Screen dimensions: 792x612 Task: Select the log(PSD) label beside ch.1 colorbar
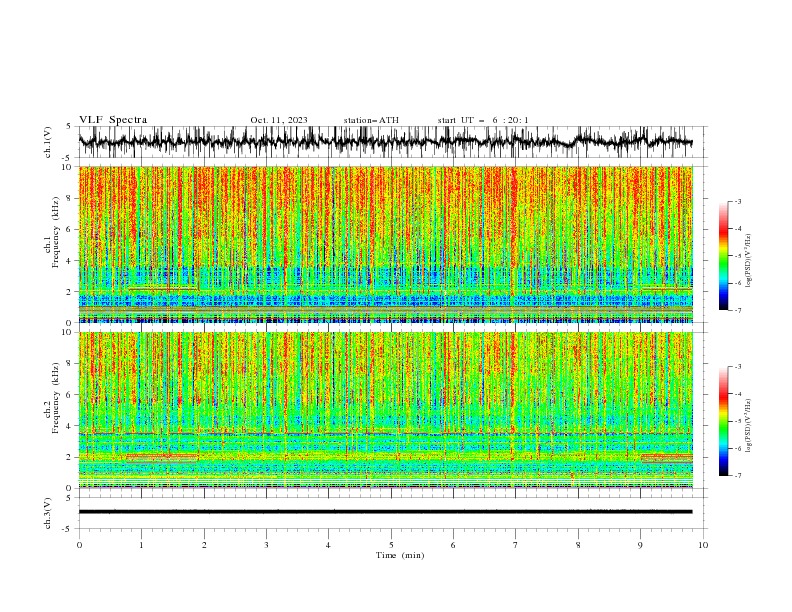click(x=749, y=261)
